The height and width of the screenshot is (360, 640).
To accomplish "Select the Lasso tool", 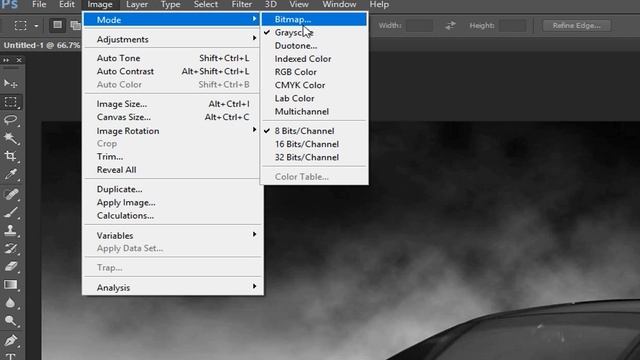I will [x=11, y=120].
